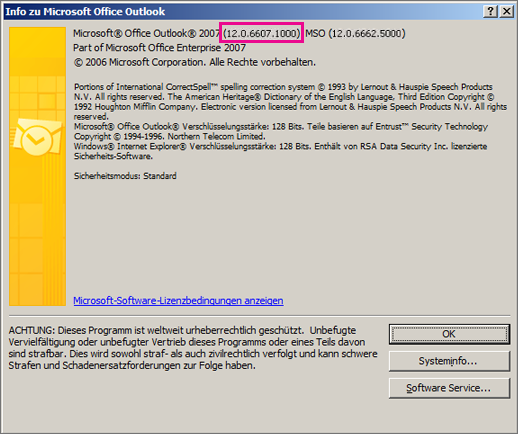Confirm the dialog with the OK button
518x434 pixels.
point(449,334)
